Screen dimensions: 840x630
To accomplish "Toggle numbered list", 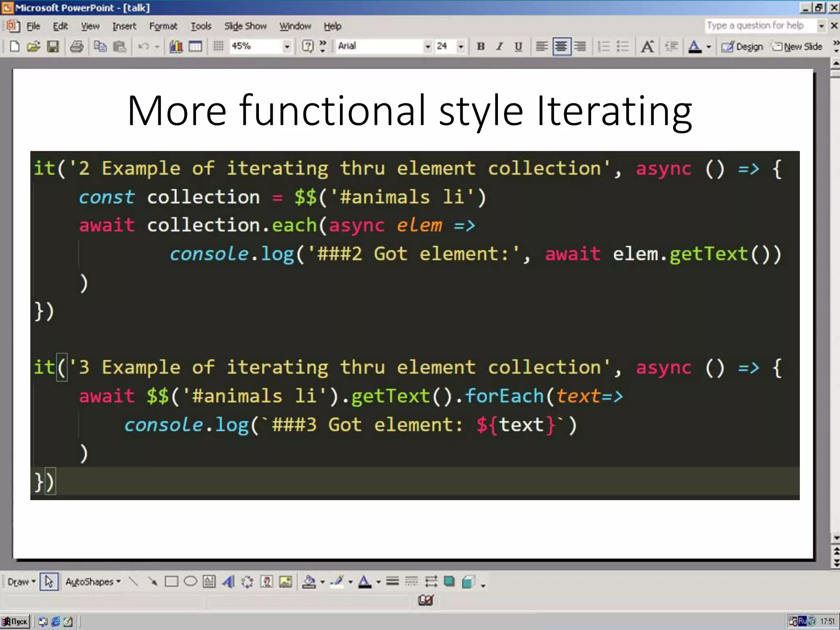I will 604,46.
